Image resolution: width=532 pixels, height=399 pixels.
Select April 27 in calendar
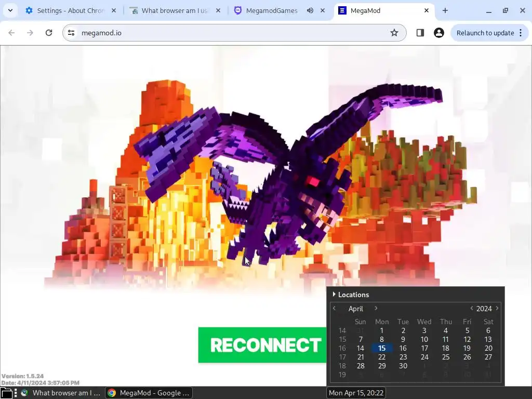488,357
